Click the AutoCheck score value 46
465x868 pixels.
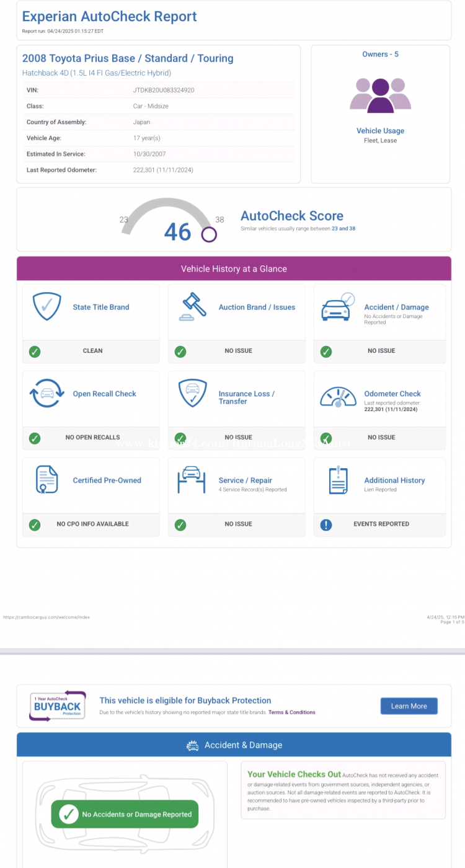pyautogui.click(x=178, y=232)
